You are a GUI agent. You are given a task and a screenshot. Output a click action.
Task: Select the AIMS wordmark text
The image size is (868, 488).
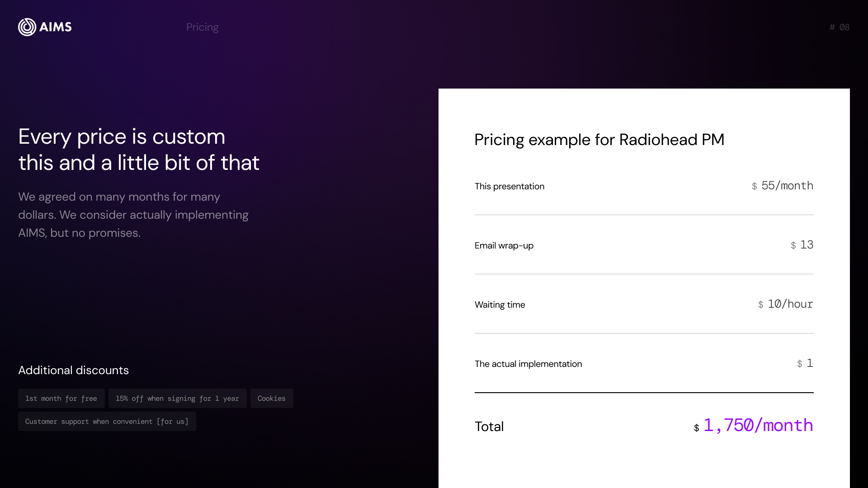(56, 27)
